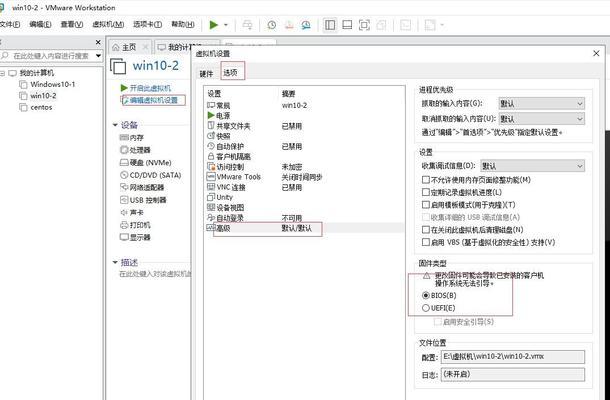Viewport: 610px width, 400px height.
Task: Open the library search dropdown arrow
Action: pos(98,56)
